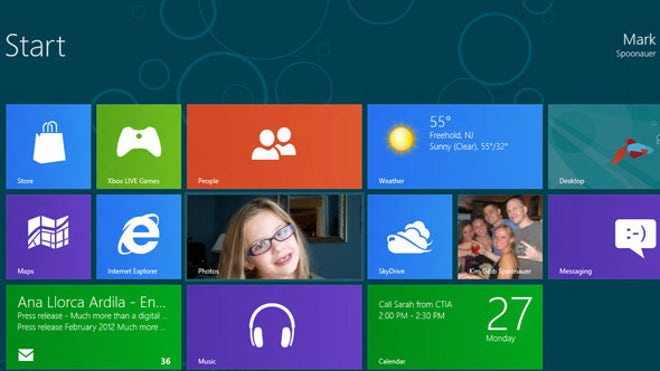Open the Store shopping bag tile
660x371 pixels.
(x=48, y=146)
